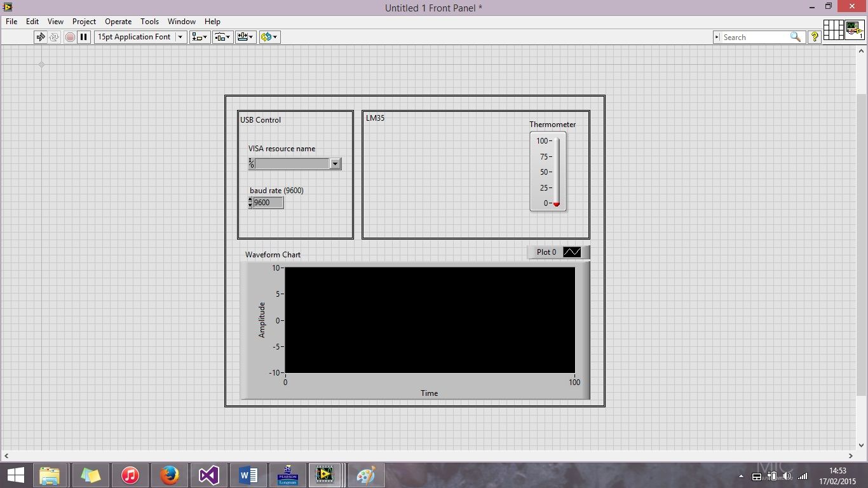This screenshot has width=868, height=488.
Task: Click the Context Help question mark icon
Action: (x=814, y=37)
